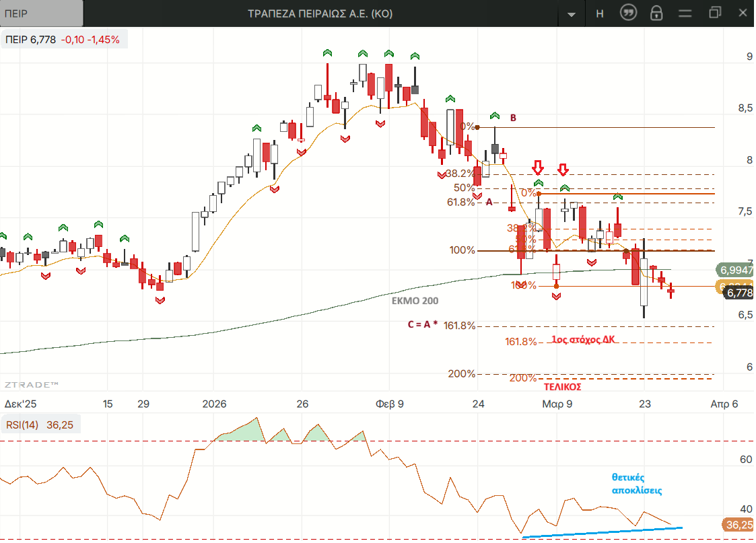
Task: Click the blue RSI divergence trendline
Action: point(603,532)
